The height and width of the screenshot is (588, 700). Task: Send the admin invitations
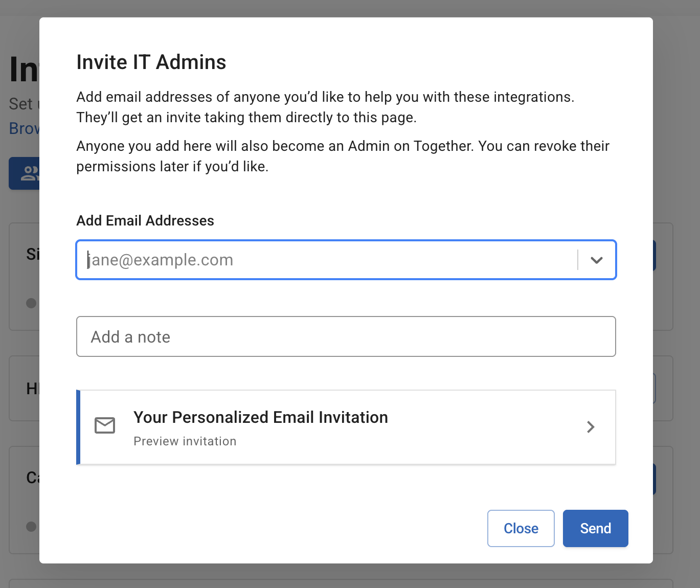(x=595, y=528)
